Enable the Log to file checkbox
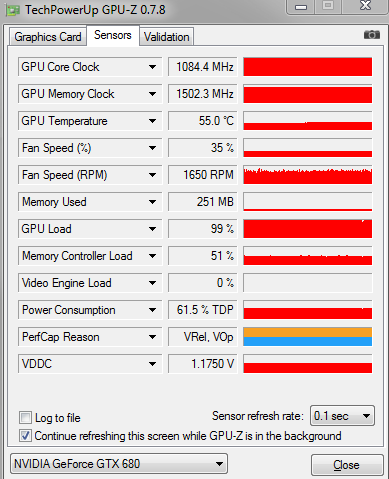 click(x=25, y=418)
